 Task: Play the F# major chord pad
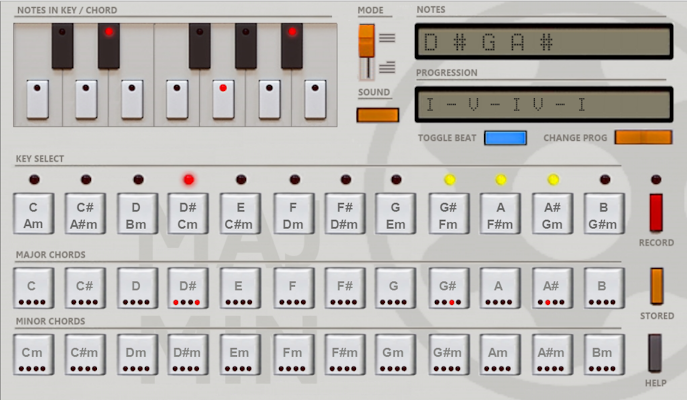tap(345, 288)
